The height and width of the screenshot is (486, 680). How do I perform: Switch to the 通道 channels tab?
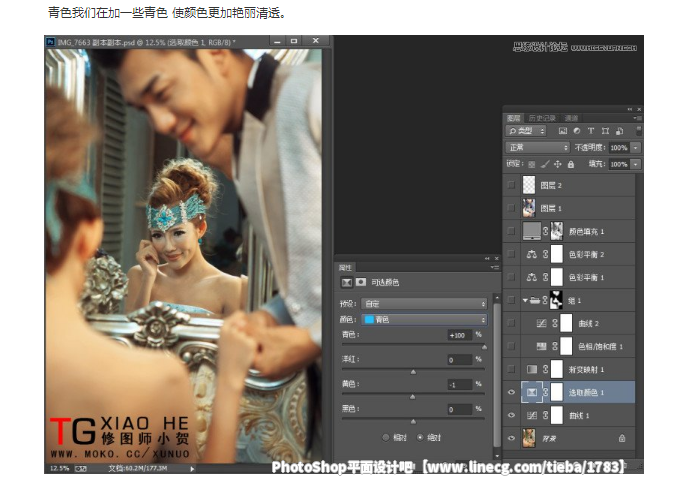[571, 118]
